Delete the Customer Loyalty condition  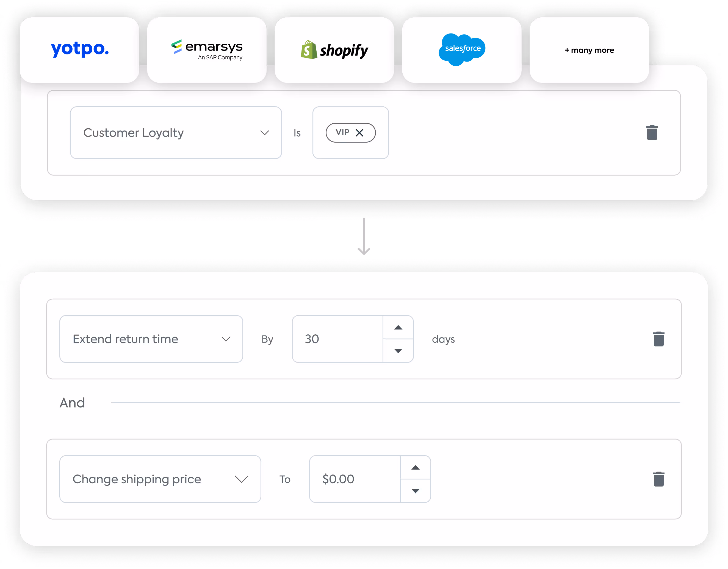click(652, 133)
